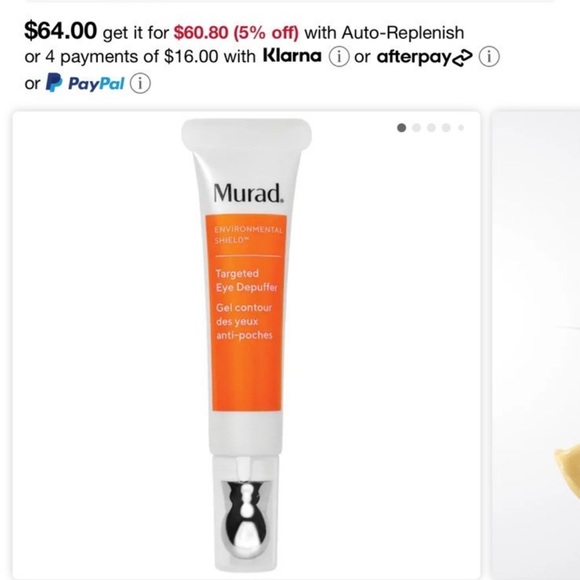
Task: Open Afterpay info icon
Action: pyautogui.click(x=489, y=57)
